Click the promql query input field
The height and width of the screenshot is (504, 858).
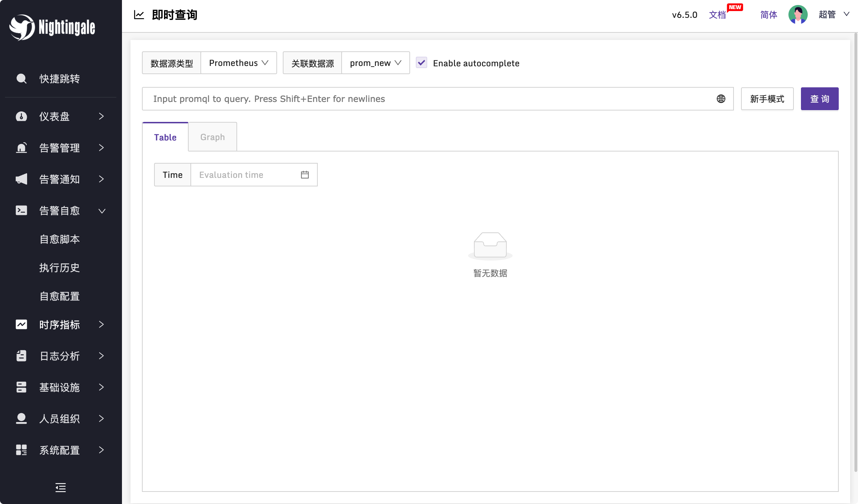428,99
